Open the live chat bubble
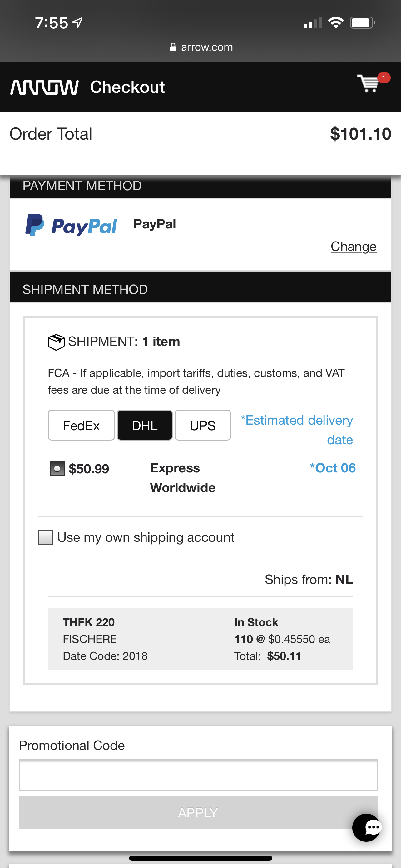The width and height of the screenshot is (401, 868). pyautogui.click(x=367, y=827)
